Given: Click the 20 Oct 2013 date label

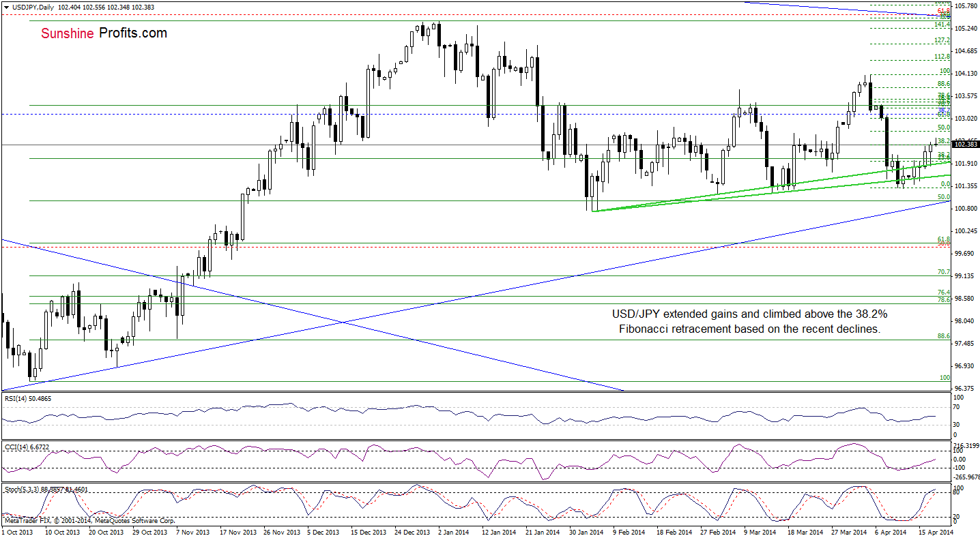Looking at the screenshot, I should [106, 532].
